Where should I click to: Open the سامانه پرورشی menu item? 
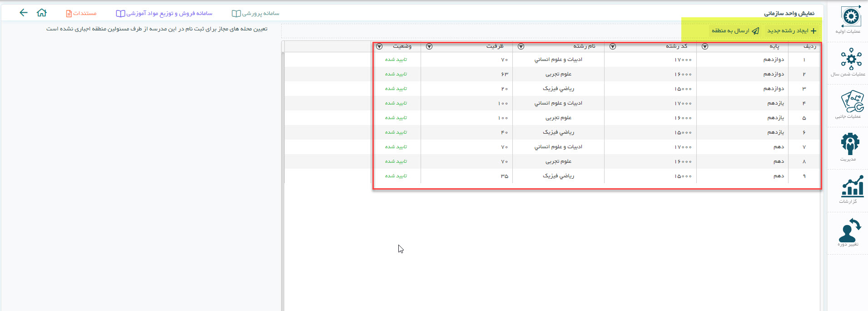tap(256, 13)
